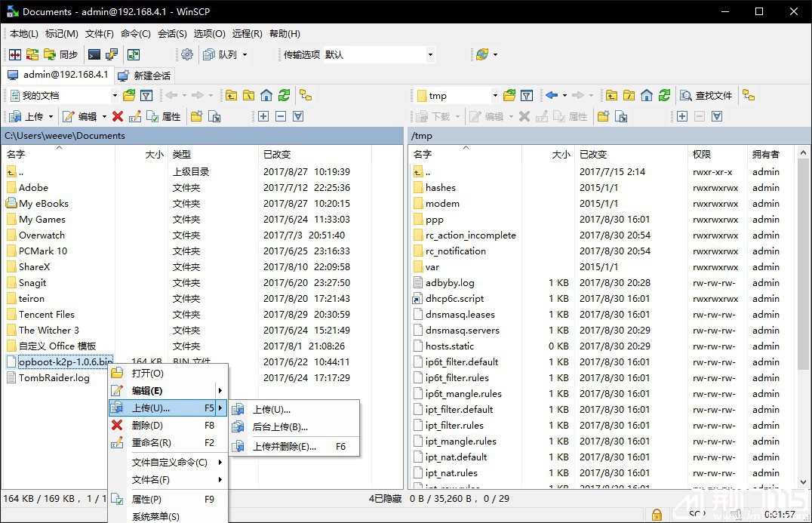Open the 远程(R) menu
This screenshot has height=523, width=812.
coord(247,34)
